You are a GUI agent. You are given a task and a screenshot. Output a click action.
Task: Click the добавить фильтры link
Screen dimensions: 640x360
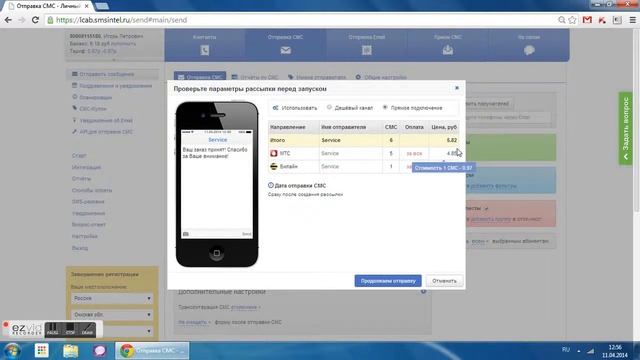pyautogui.click(x=493, y=186)
